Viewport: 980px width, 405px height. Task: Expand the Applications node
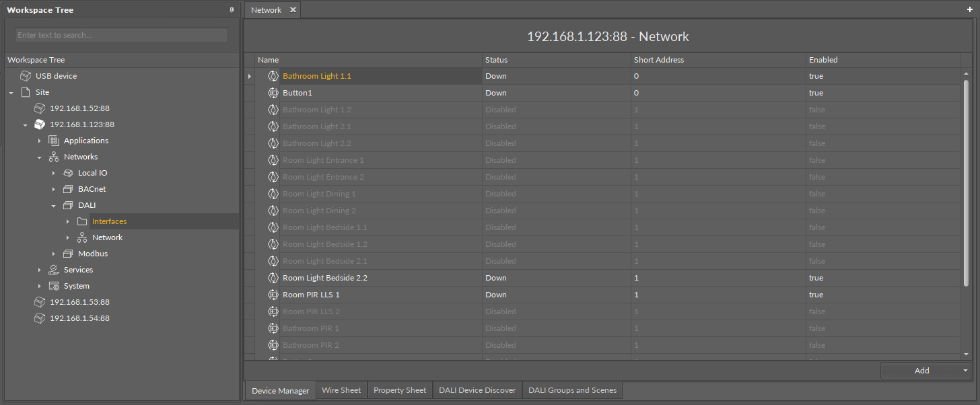tap(40, 141)
